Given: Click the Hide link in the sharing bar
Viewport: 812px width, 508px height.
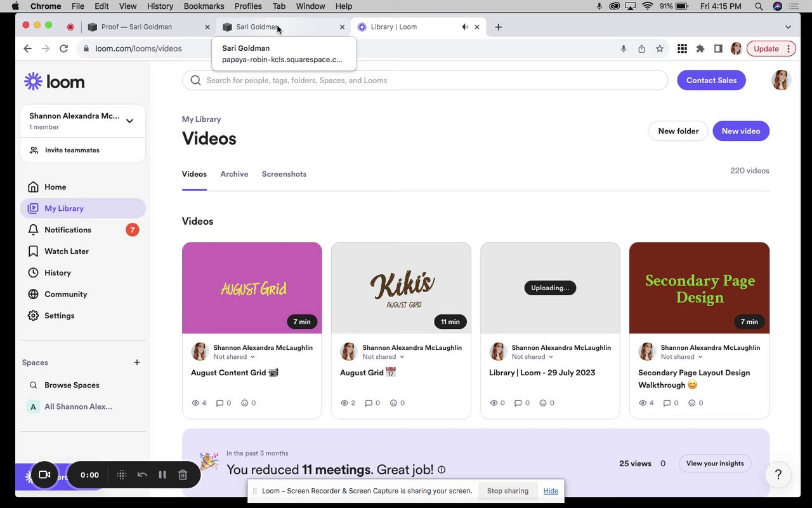Looking at the screenshot, I should pos(551,491).
